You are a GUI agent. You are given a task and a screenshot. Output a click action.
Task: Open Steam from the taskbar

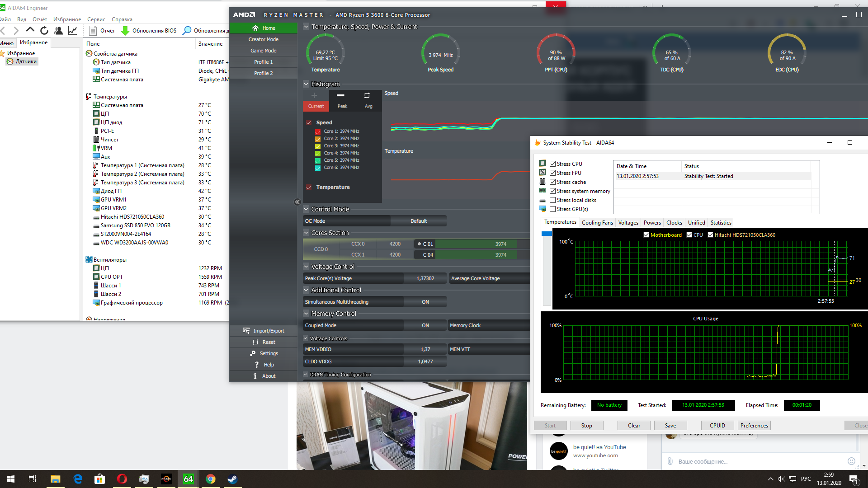(232, 479)
